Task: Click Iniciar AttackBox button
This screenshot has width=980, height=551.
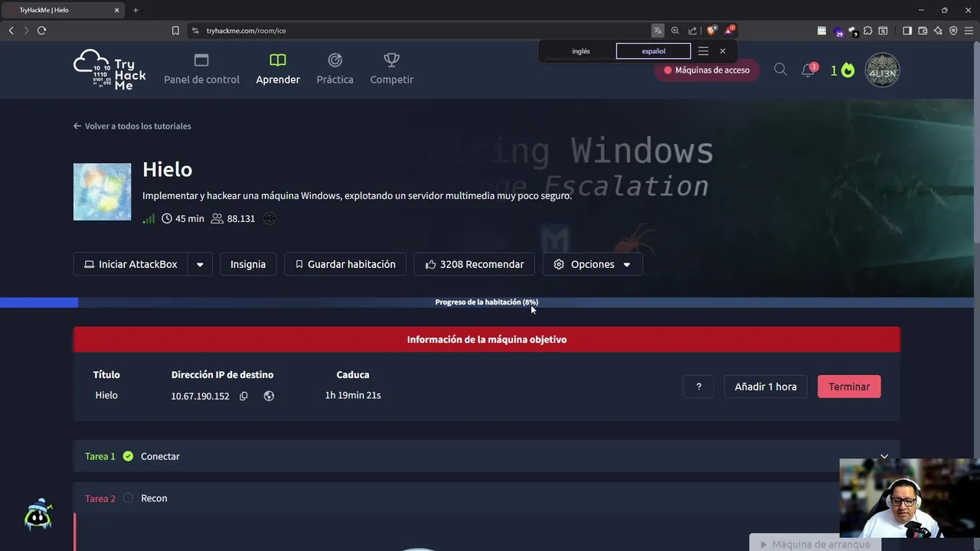Action: point(131,264)
